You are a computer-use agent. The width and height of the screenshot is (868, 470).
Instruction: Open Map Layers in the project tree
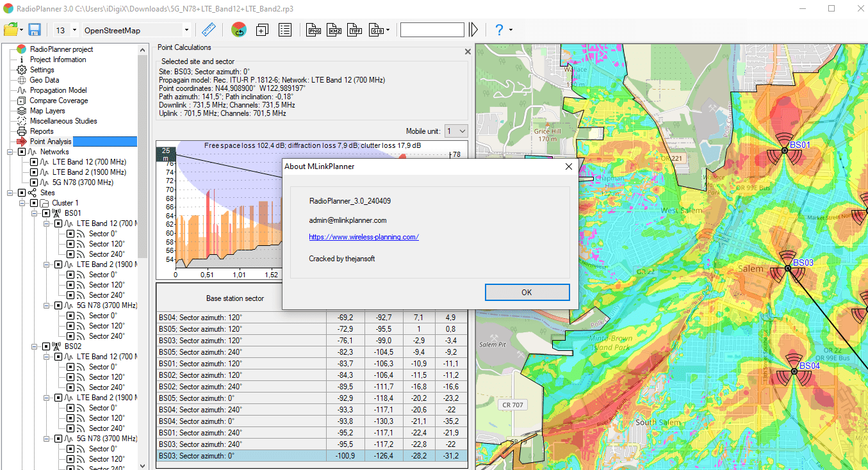pos(47,111)
